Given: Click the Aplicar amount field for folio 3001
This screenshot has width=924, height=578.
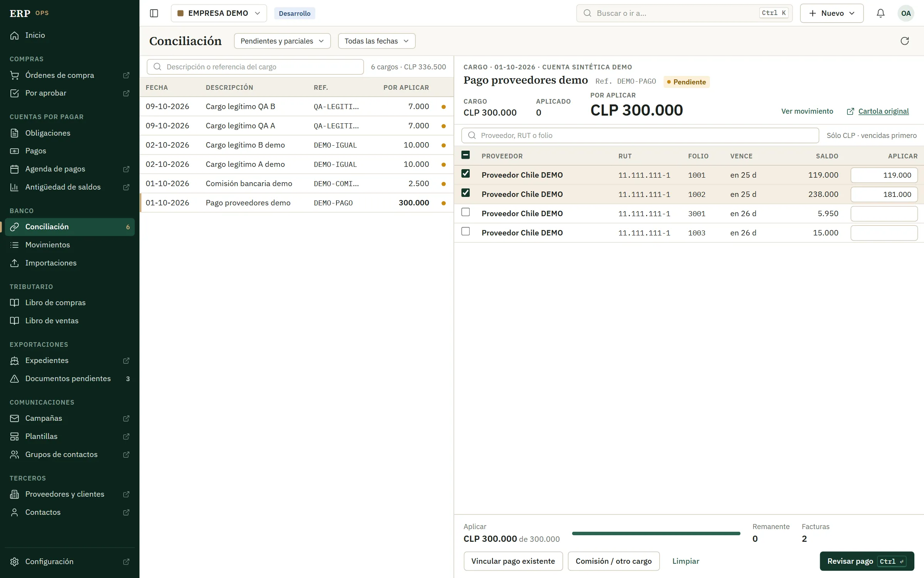Looking at the screenshot, I should (x=884, y=213).
